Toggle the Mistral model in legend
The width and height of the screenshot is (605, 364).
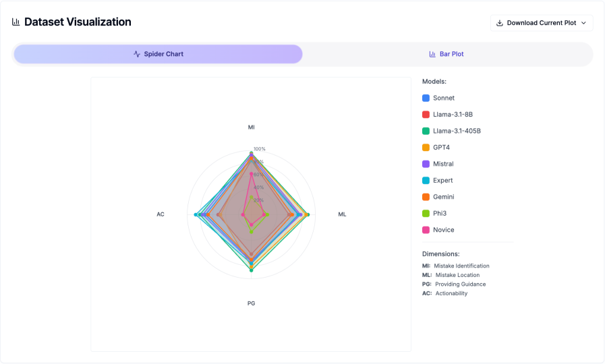(443, 164)
